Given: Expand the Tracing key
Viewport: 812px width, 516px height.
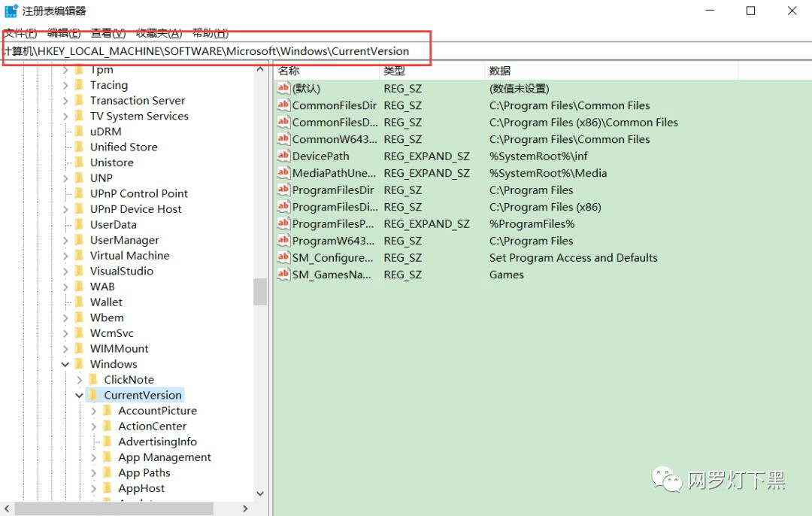Looking at the screenshot, I should pyautogui.click(x=65, y=85).
